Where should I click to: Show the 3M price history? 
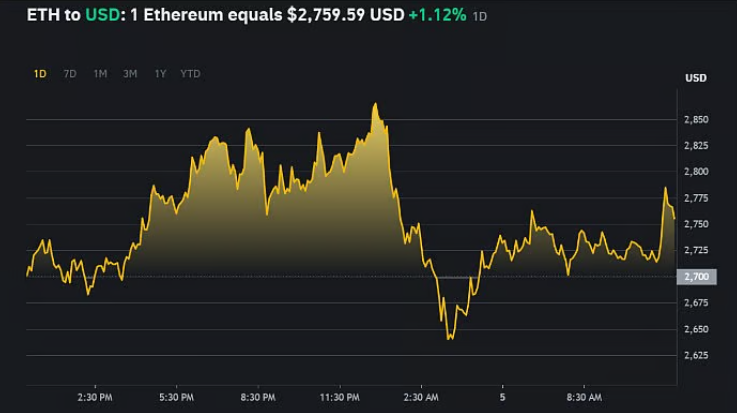tap(130, 74)
